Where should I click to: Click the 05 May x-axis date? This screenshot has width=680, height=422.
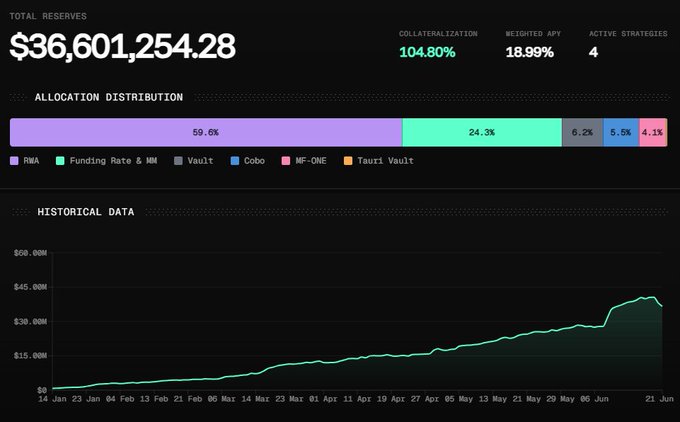click(459, 399)
